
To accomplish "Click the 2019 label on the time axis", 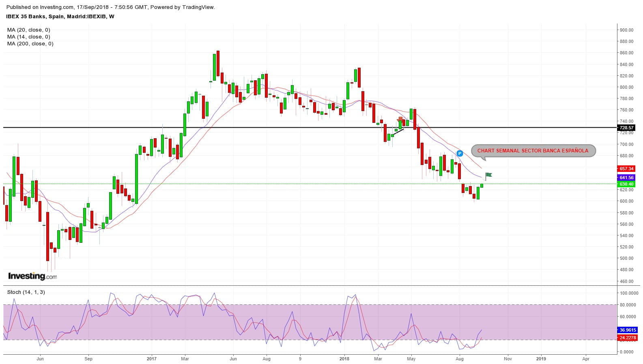I will tap(541, 359).
